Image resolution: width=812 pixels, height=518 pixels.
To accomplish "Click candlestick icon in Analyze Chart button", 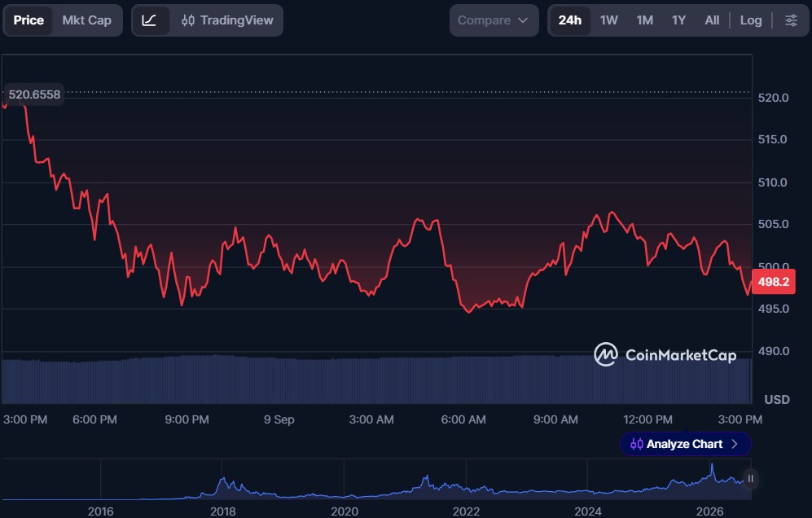I will tap(636, 444).
